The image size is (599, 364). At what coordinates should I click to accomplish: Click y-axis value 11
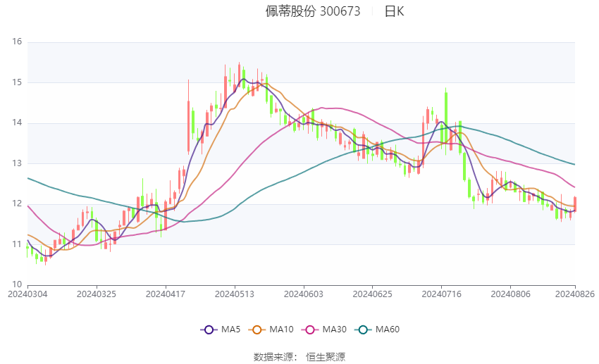click(17, 244)
